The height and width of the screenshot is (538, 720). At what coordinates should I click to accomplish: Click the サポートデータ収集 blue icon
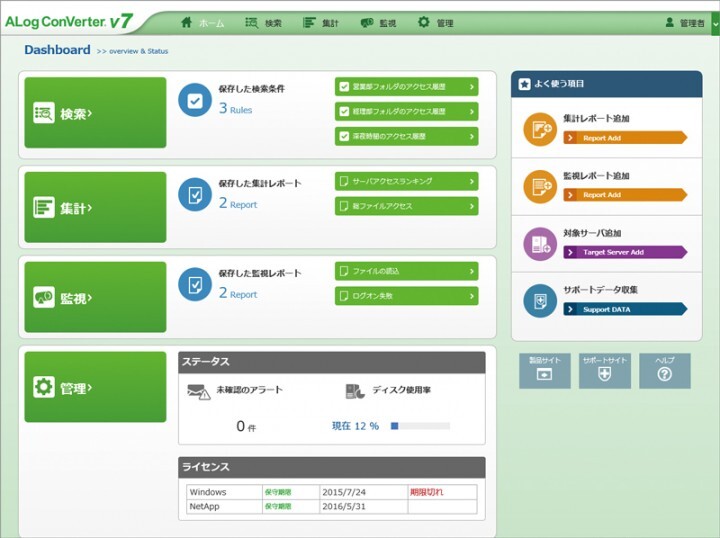[540, 300]
